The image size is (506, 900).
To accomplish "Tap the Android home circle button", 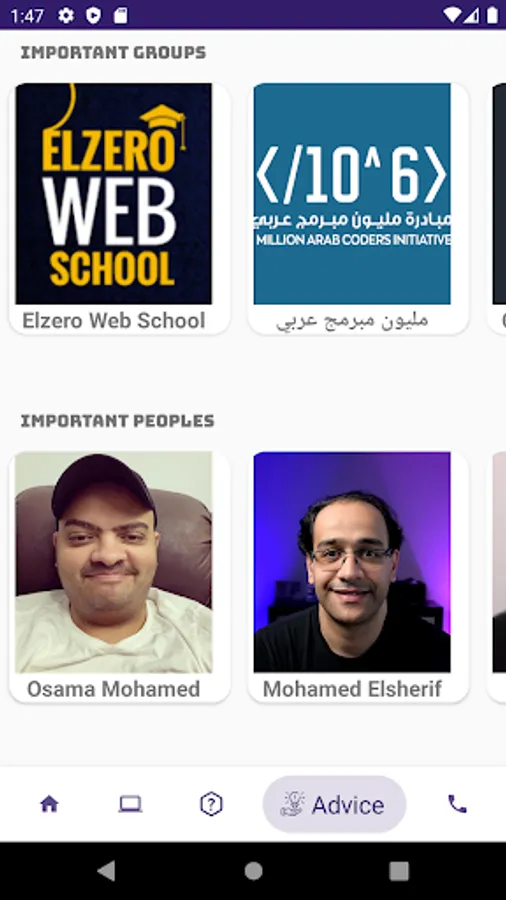I will click(x=253, y=871).
